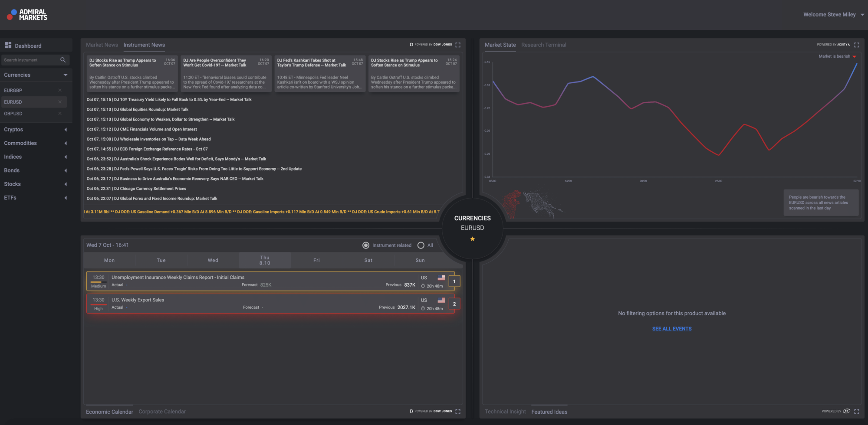The height and width of the screenshot is (425, 868).
Task: Remove EURGBP from the currencies list
Action: coord(60,90)
